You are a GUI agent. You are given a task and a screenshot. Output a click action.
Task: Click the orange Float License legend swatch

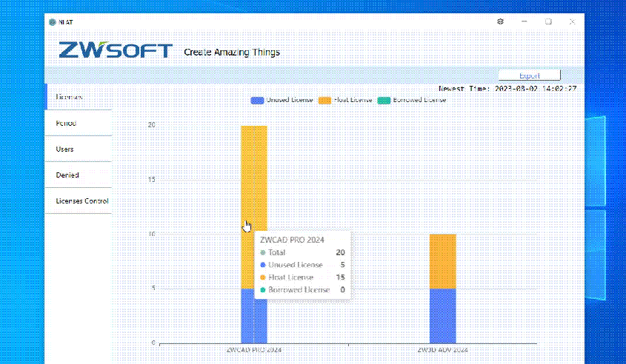(x=324, y=100)
